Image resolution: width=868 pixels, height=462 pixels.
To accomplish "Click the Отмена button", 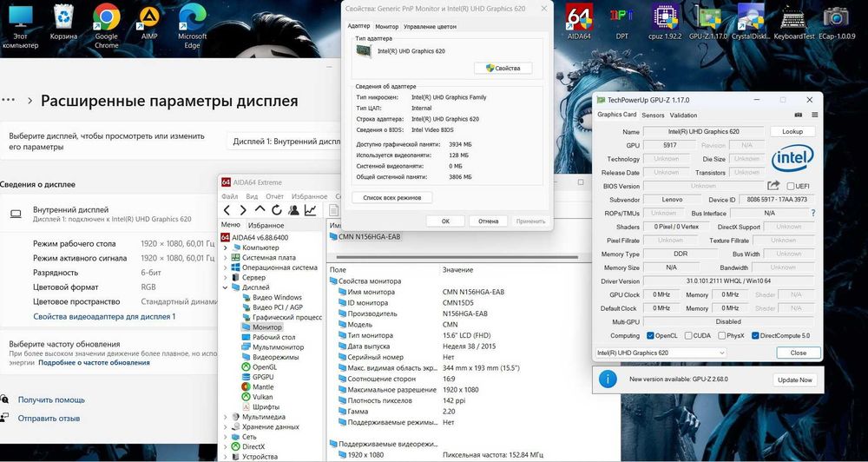I will [x=488, y=221].
